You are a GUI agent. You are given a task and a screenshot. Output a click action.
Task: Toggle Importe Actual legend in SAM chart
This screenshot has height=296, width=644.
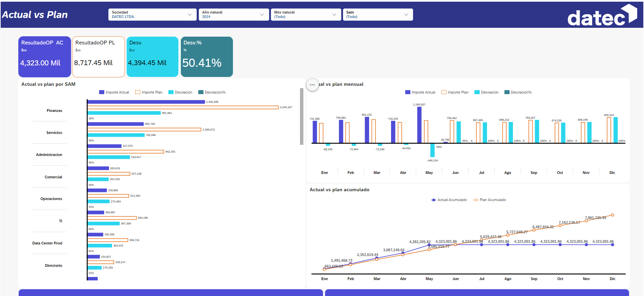[x=114, y=92]
